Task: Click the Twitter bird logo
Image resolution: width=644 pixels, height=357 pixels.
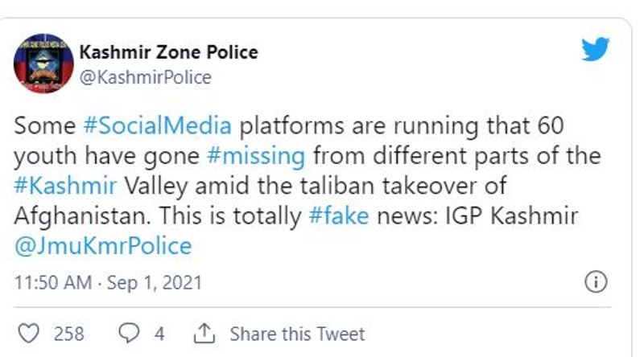Action: point(595,51)
